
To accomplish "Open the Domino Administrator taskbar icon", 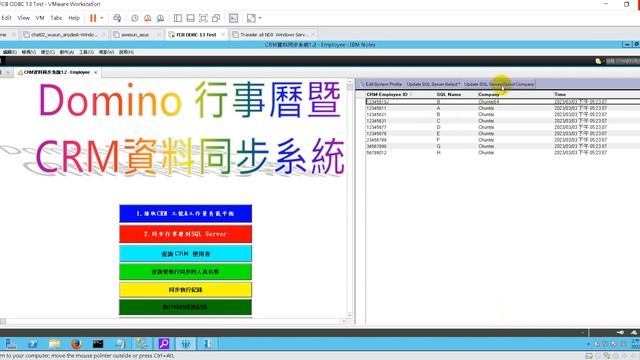I will pyautogui.click(x=186, y=344).
